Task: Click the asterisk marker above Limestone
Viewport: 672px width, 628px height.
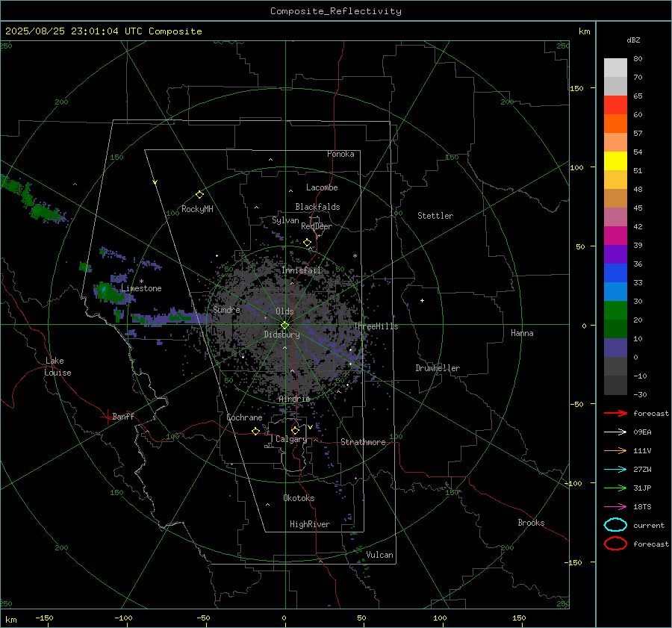Action: click(141, 282)
